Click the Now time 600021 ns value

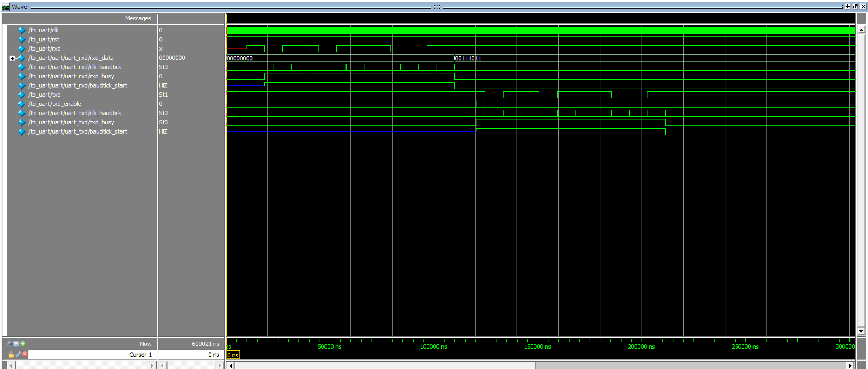tap(206, 344)
